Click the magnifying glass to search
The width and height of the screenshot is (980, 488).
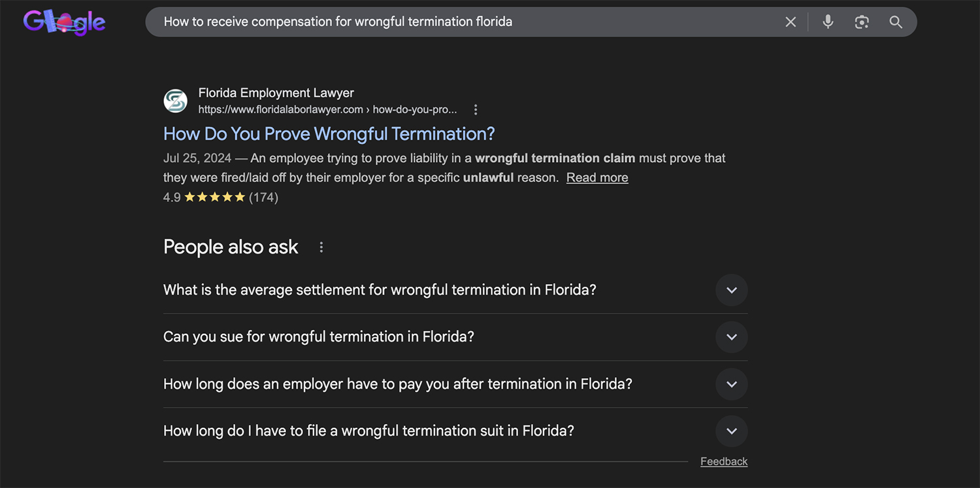click(896, 22)
